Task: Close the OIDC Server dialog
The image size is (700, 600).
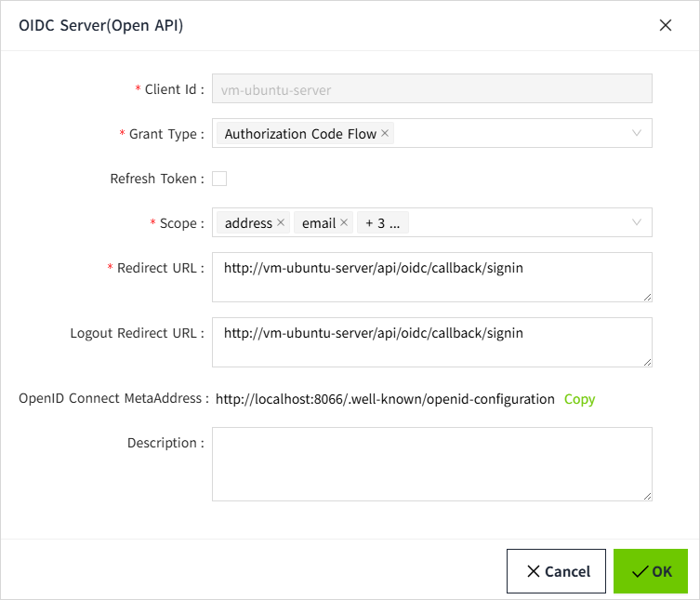Action: pos(666,26)
